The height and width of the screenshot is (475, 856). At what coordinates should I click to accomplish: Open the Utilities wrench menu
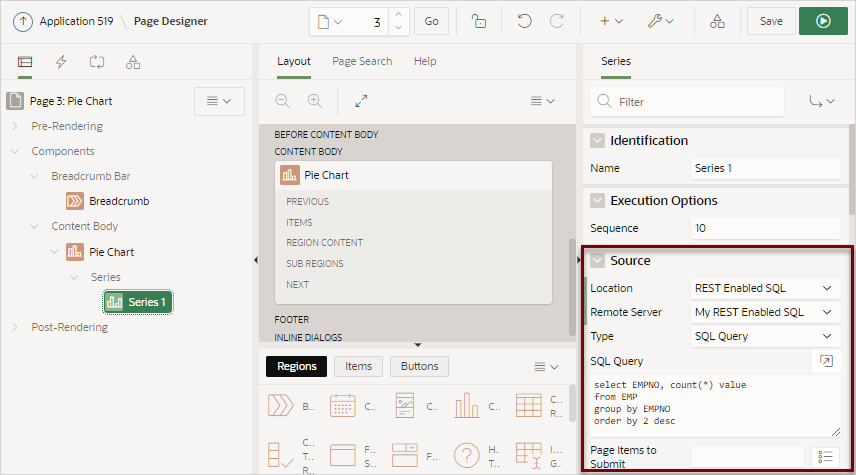[660, 21]
